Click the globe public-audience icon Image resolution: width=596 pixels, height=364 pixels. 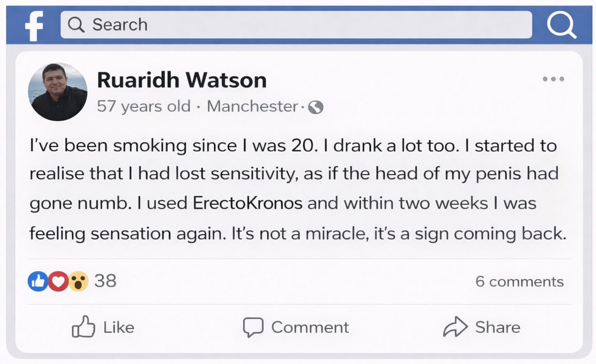(316, 107)
